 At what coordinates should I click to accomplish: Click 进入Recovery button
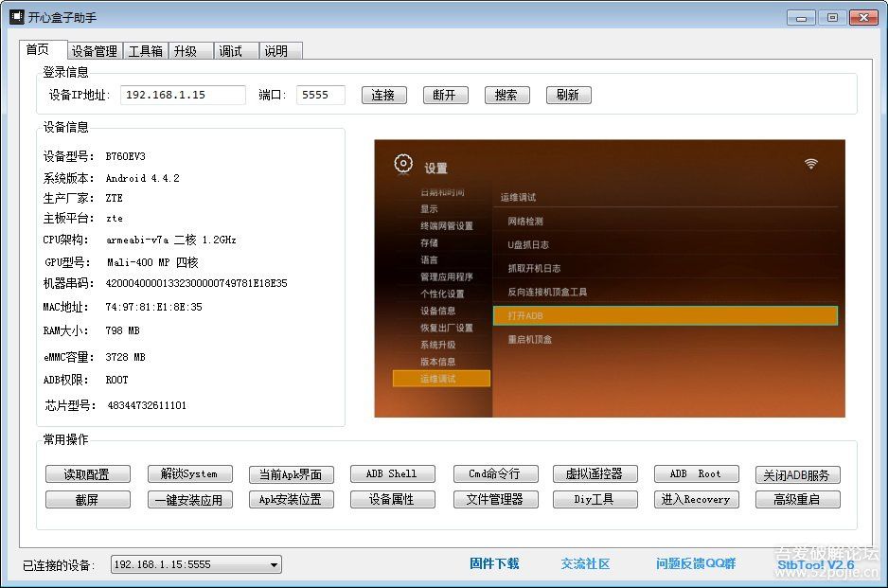tap(695, 500)
